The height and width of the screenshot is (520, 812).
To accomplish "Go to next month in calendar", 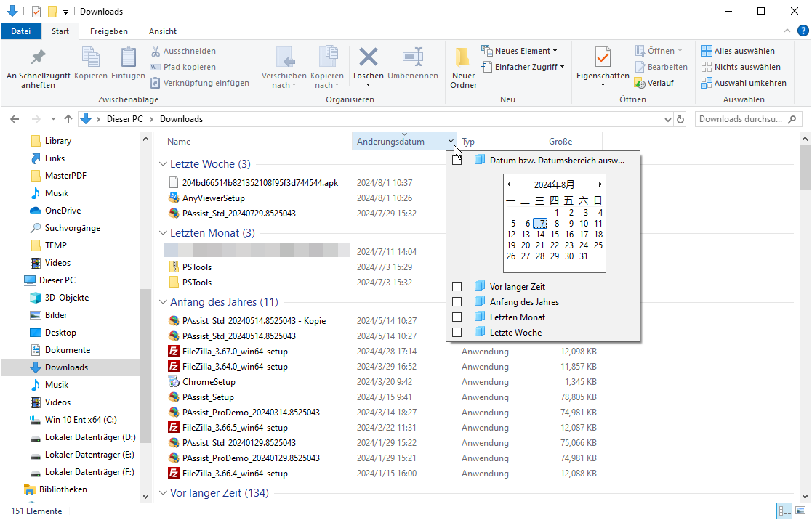I will tap(600, 184).
